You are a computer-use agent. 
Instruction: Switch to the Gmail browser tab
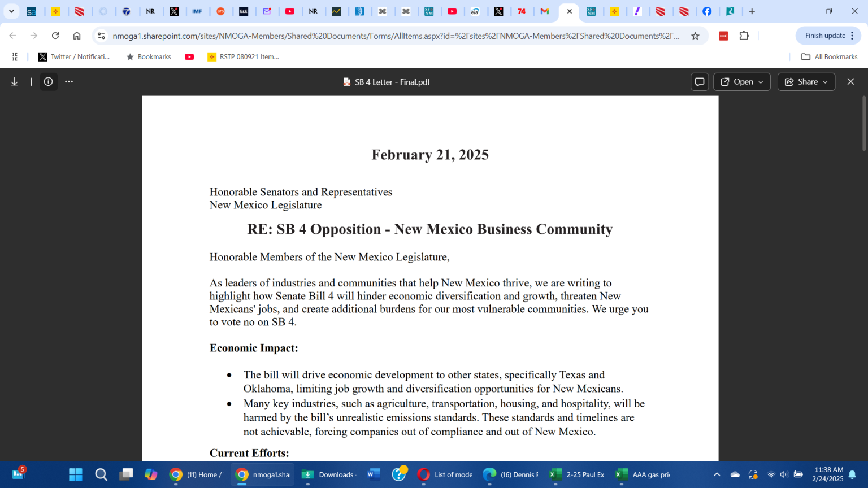click(x=545, y=11)
